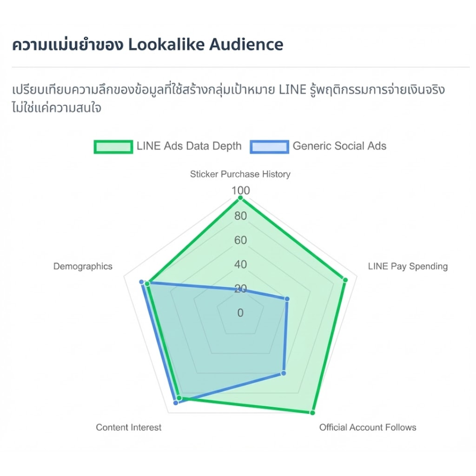Click green data point on Demographics axis

click(148, 284)
